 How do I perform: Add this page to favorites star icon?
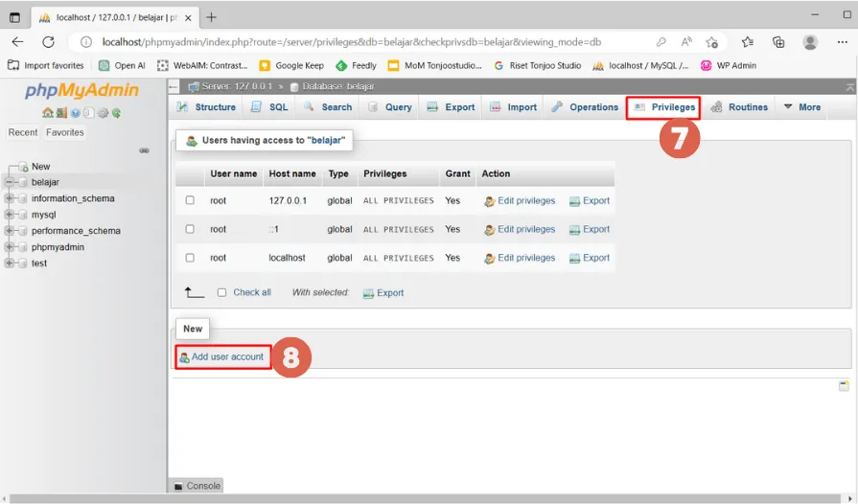tap(712, 42)
